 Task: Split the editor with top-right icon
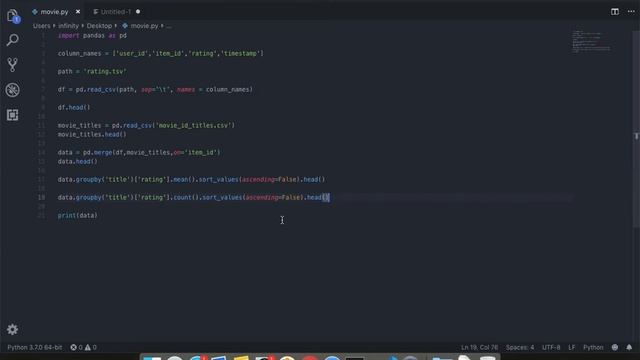coord(615,11)
